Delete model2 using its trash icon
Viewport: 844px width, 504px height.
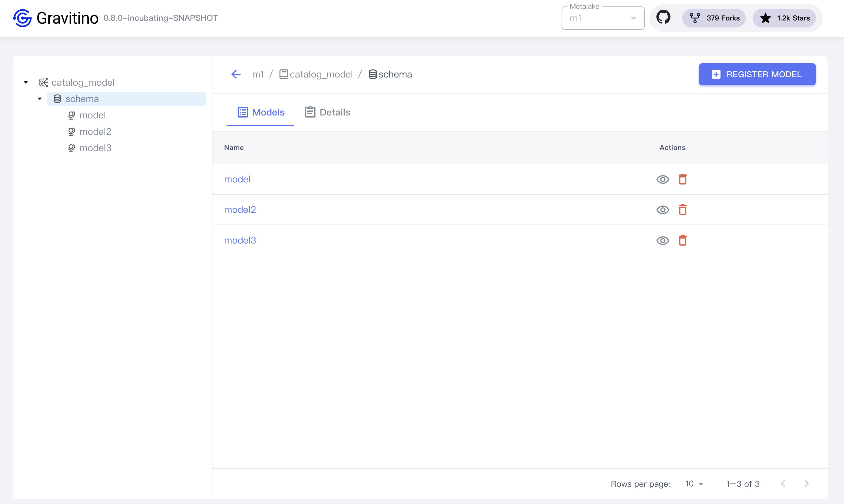pos(682,210)
